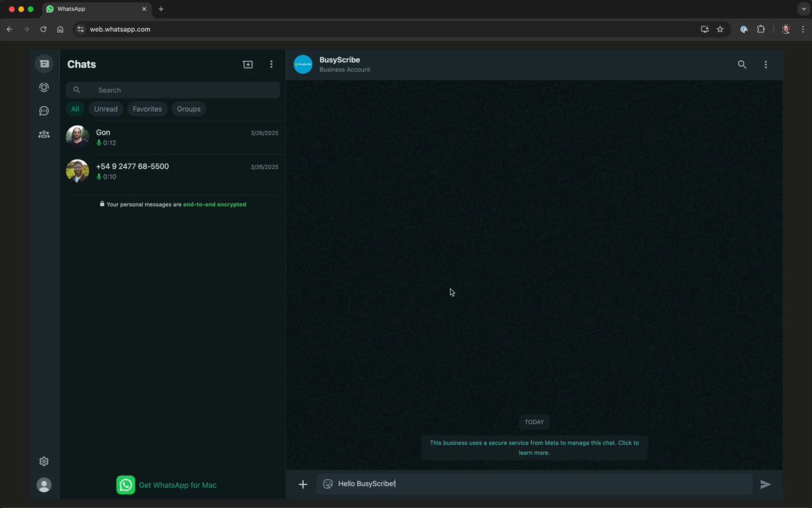Click the chat Search field
Screen dimensions: 812x508
pos(173,90)
